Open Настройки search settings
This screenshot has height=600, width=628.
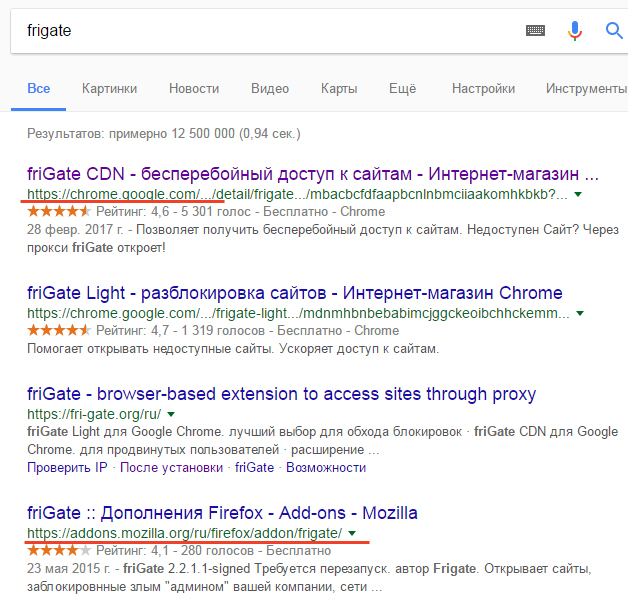tap(483, 89)
